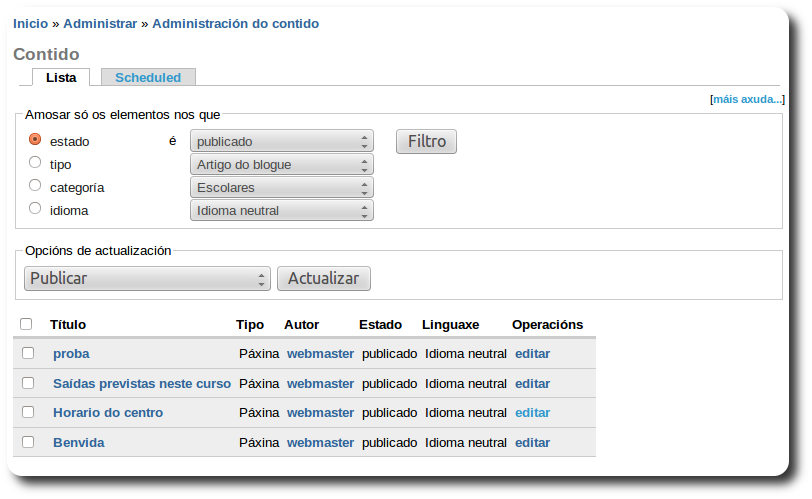Select the 'estado' radio button
Image resolution: width=812 pixels, height=499 pixels.
tap(35, 140)
